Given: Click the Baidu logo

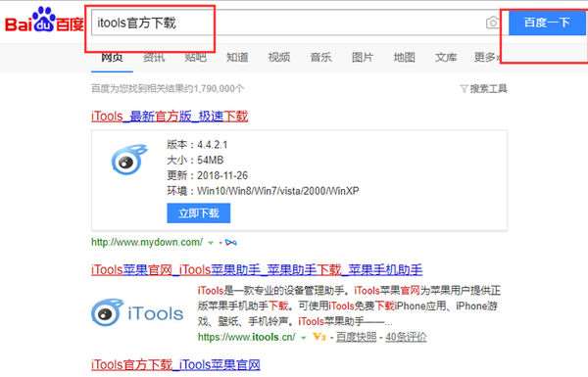Looking at the screenshot, I should pyautogui.click(x=44, y=21).
